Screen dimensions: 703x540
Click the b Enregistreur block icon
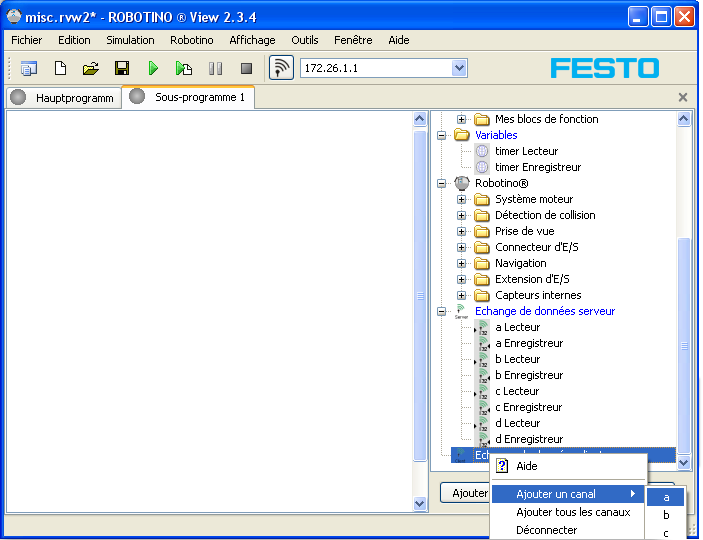(x=482, y=375)
